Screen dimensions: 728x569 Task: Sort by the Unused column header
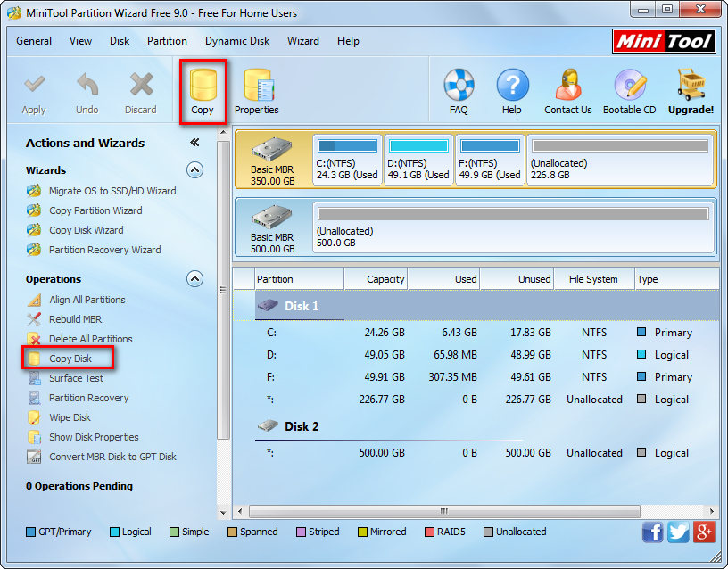(517, 279)
